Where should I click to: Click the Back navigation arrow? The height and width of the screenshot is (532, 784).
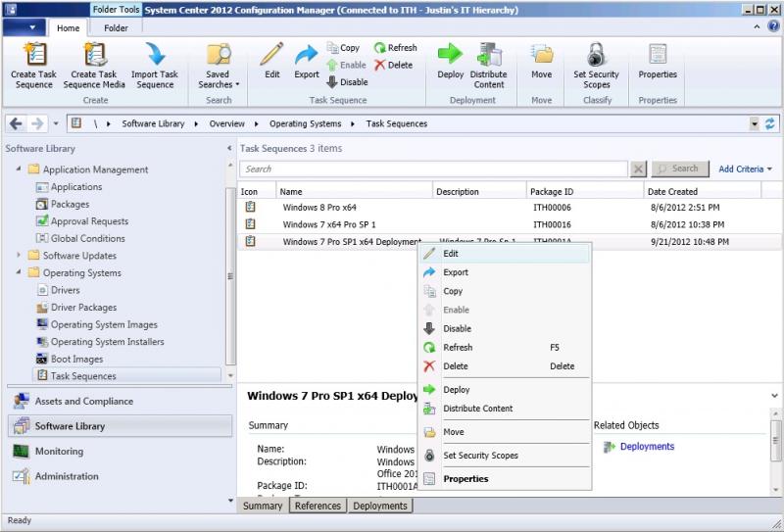click(x=16, y=123)
